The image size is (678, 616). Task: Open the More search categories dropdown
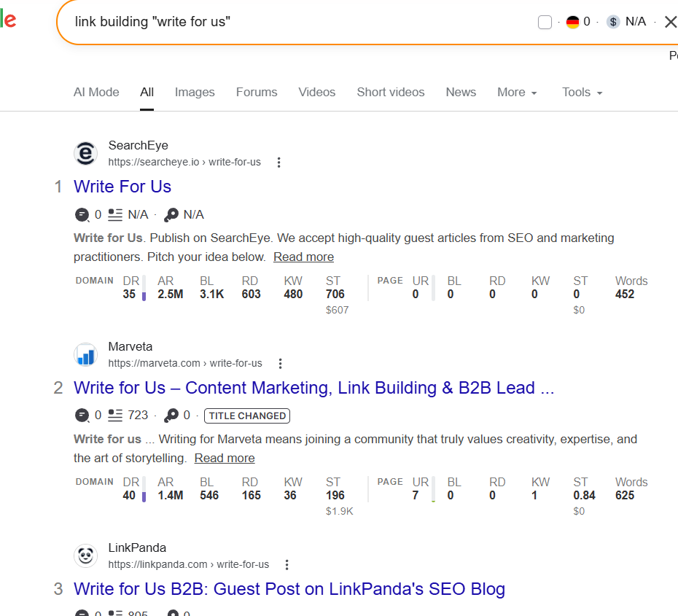pyautogui.click(x=517, y=92)
